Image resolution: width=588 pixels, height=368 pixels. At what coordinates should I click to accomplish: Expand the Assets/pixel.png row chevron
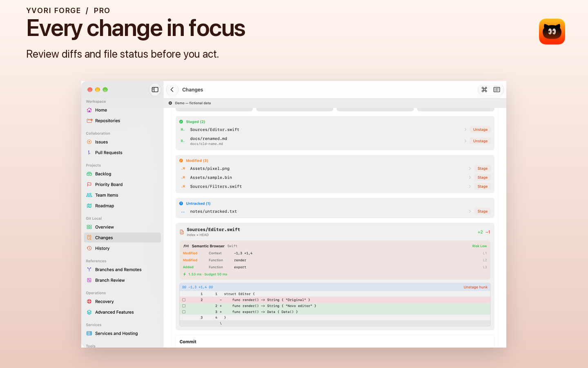point(470,168)
